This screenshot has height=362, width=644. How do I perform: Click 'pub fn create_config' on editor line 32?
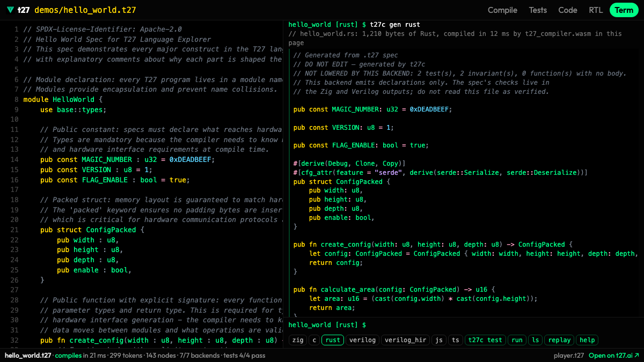click(82, 341)
